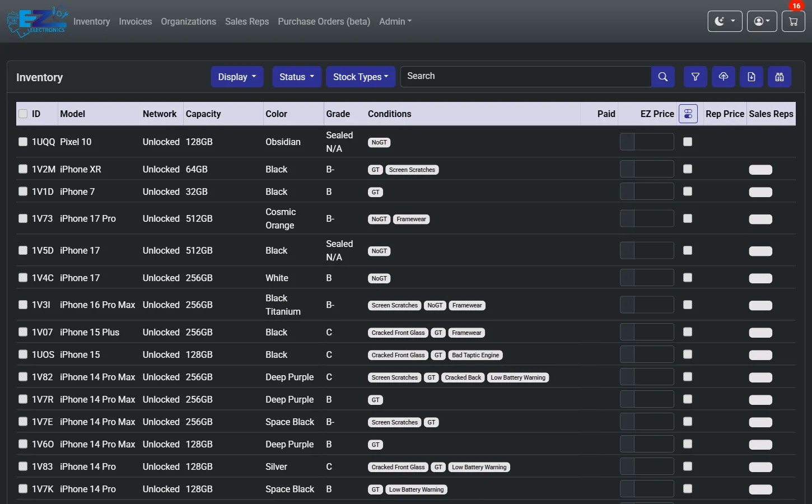Open the Display dropdown
Image resolution: width=812 pixels, height=504 pixels.
pyautogui.click(x=237, y=77)
